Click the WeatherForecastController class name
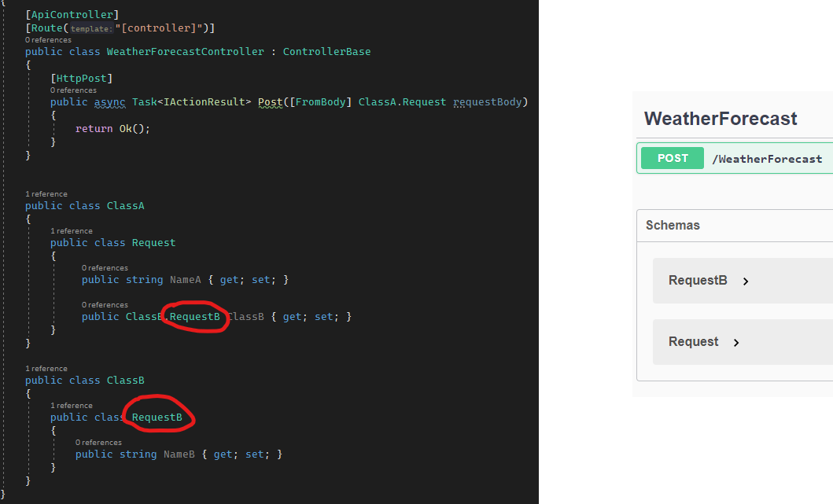 pos(185,52)
